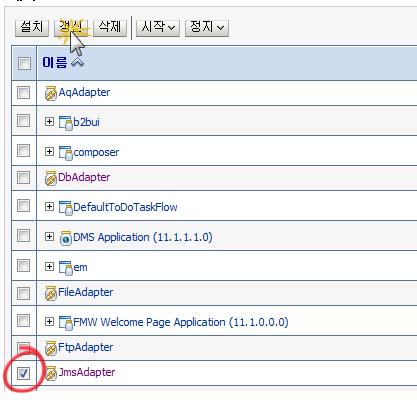Expand the FMW Welcome Page Application
The width and height of the screenshot is (417, 407).
click(49, 322)
